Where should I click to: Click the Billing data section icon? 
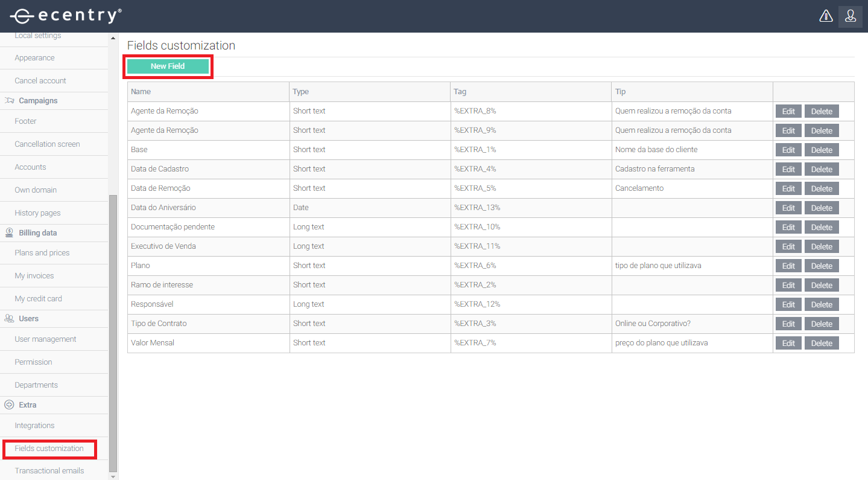tap(9, 233)
